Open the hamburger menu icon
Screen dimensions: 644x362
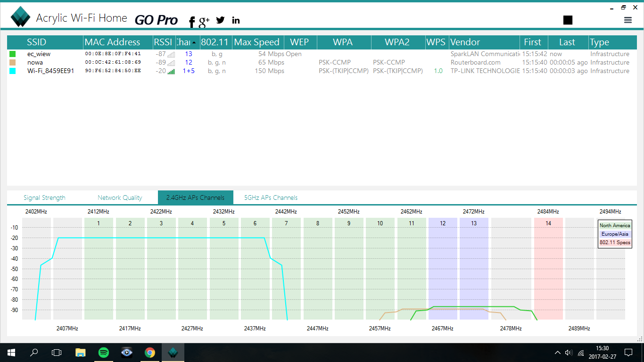tap(627, 20)
